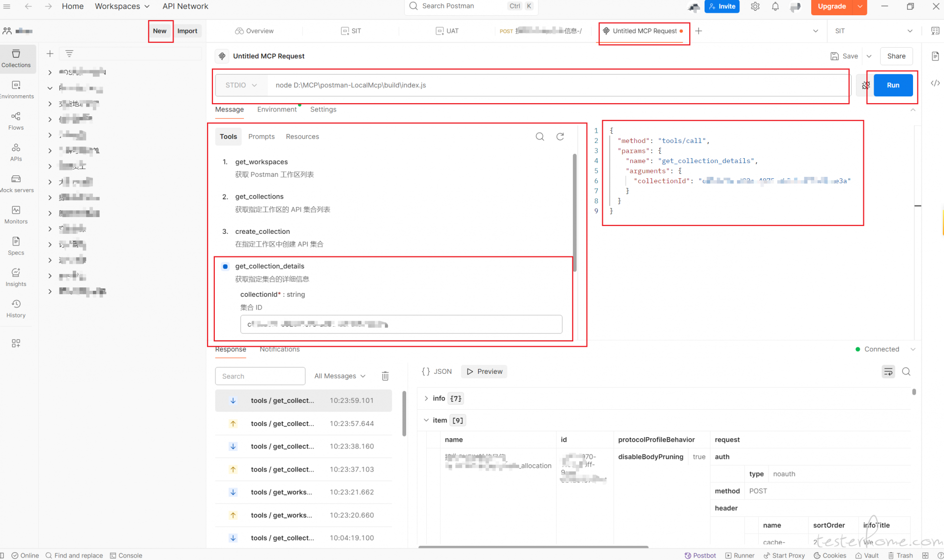Image resolution: width=944 pixels, height=560 pixels.
Task: Open the Save options dropdown arrow
Action: point(869,56)
